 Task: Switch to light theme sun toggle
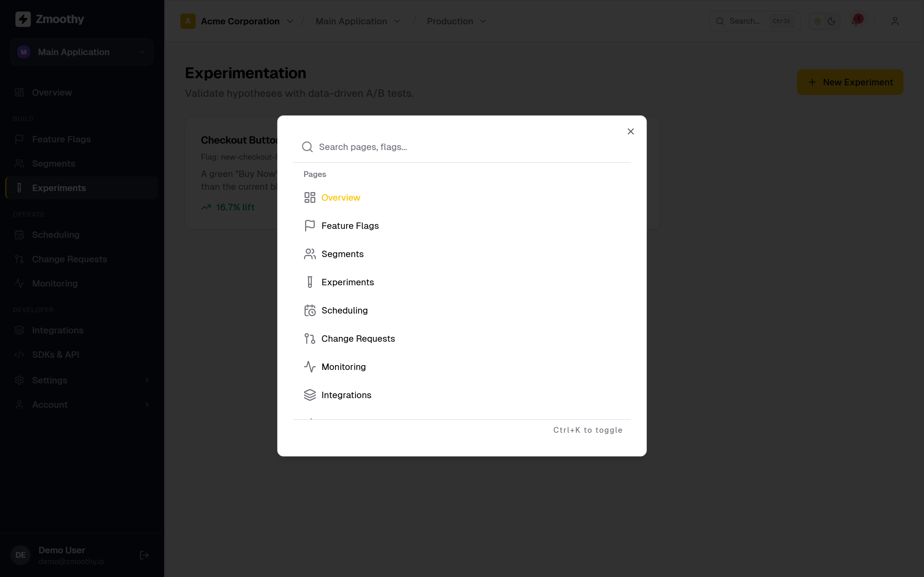[817, 21]
